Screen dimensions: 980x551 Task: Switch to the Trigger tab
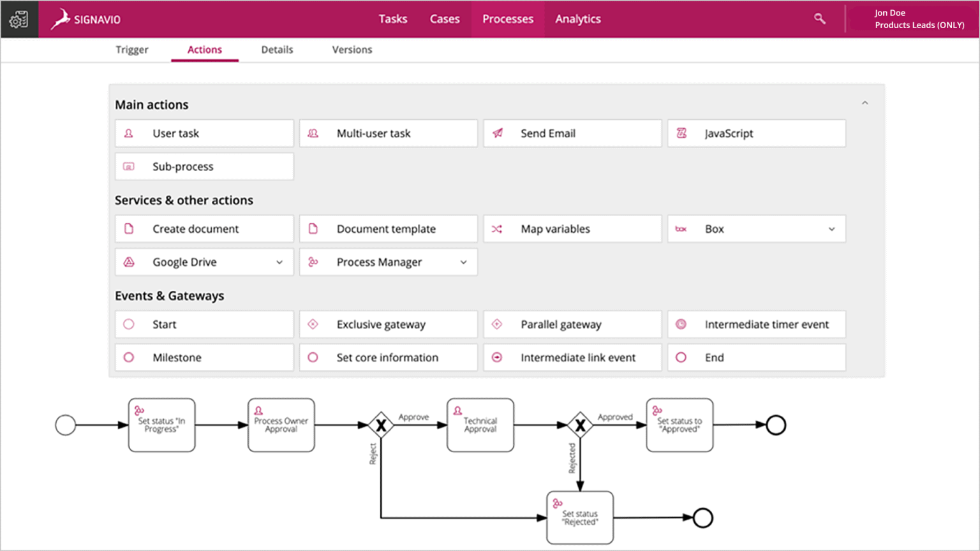131,49
